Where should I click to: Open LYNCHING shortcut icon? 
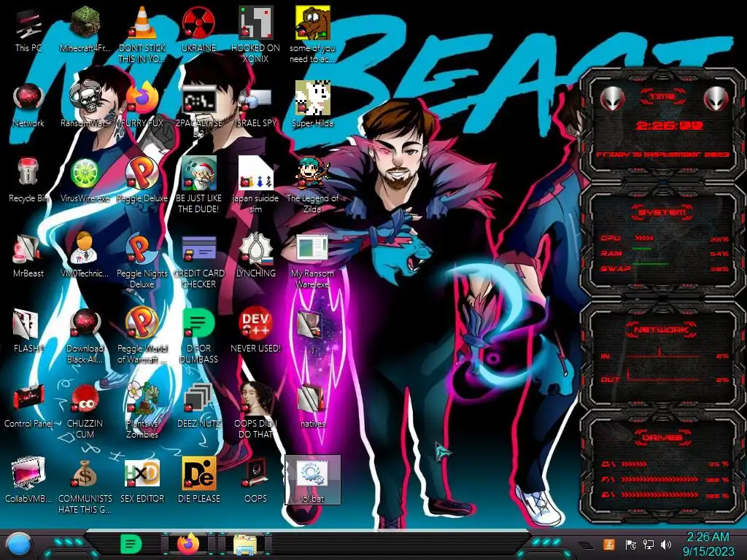point(255,255)
